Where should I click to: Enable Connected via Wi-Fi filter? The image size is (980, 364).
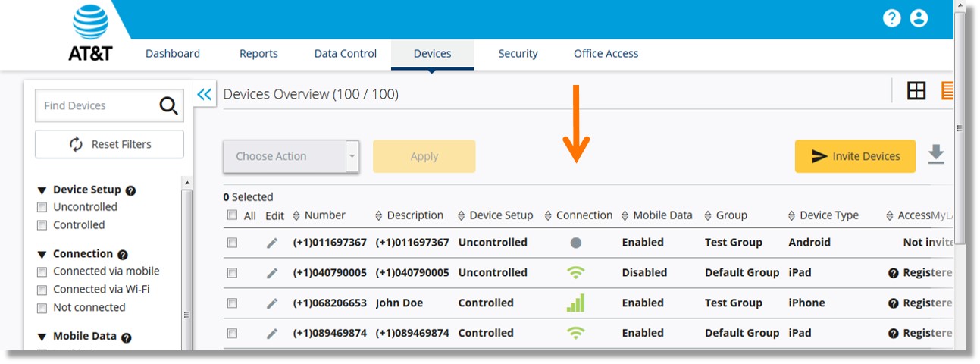pyautogui.click(x=42, y=290)
